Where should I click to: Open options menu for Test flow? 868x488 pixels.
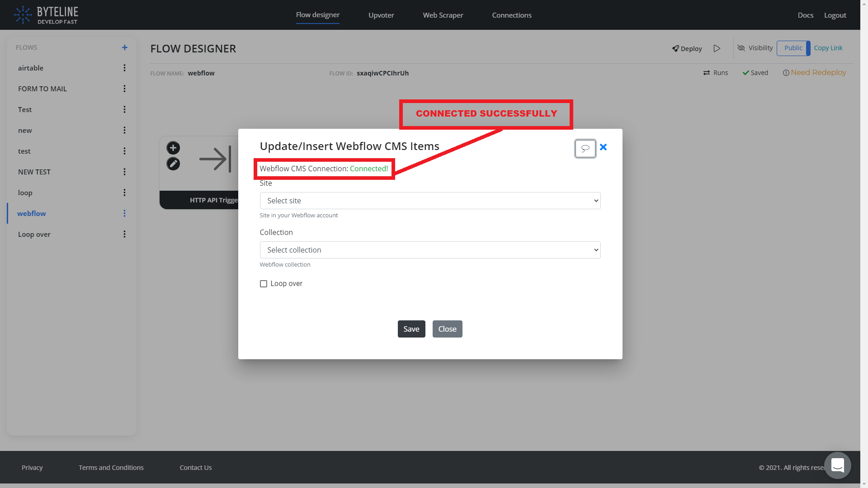coord(124,109)
